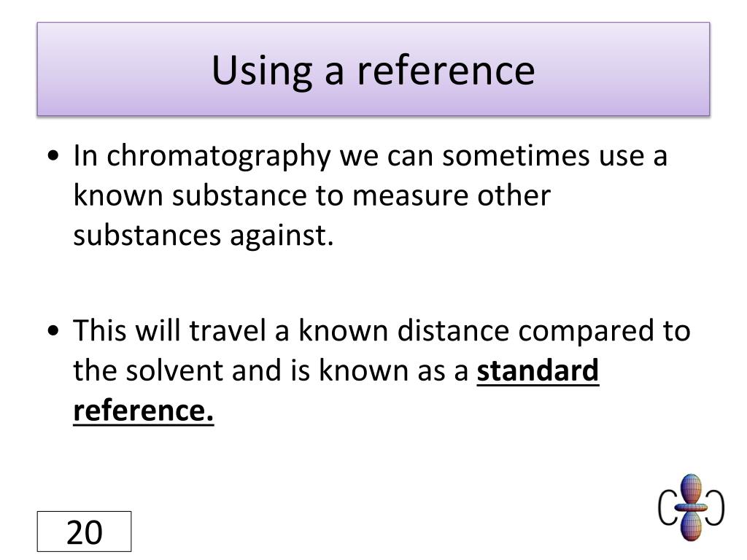The width and height of the screenshot is (747, 560).
Task: Click the purple title banner's empty left area
Action: pos(119,69)
